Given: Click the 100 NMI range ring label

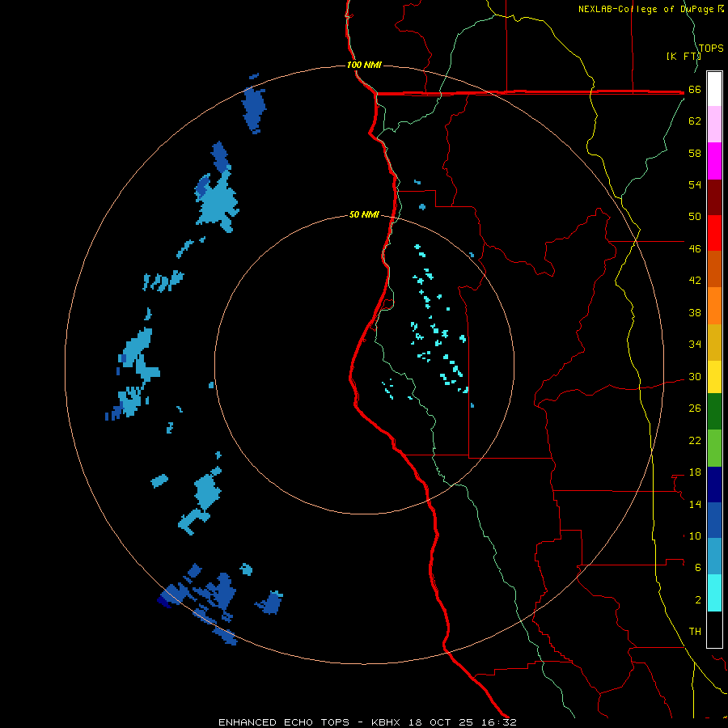Looking at the screenshot, I should coord(364,65).
